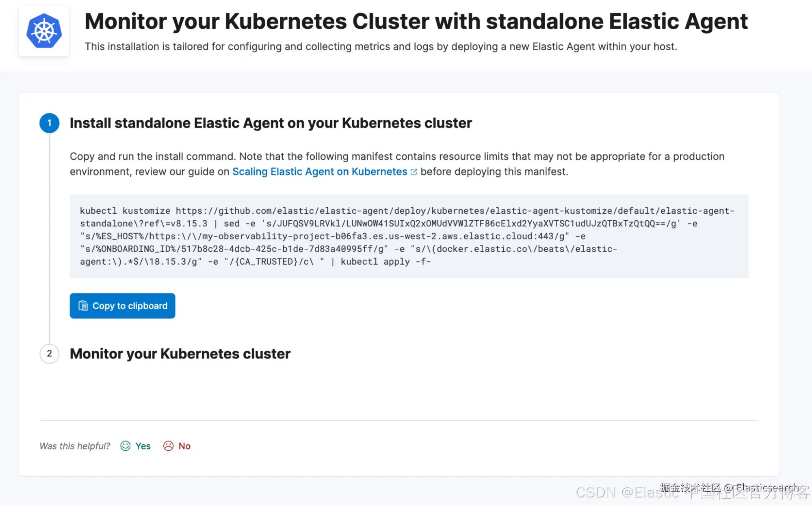Click the Kubernetes helm wheel logo
The image size is (812, 506).
tap(44, 31)
